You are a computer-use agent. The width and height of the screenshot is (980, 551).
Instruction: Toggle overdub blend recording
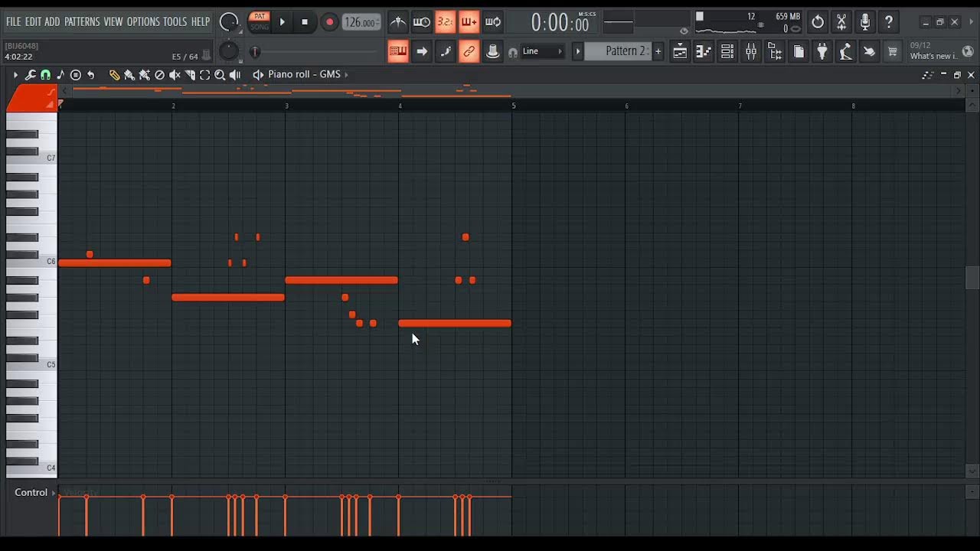(469, 22)
